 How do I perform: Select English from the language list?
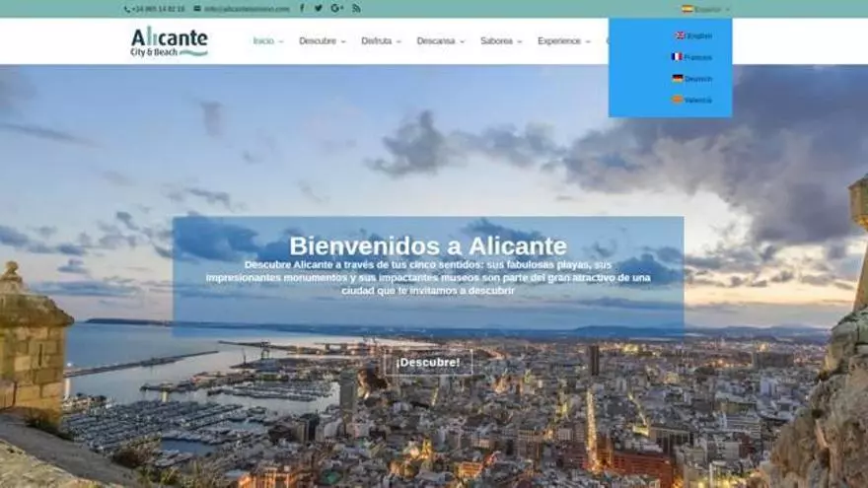pyautogui.click(x=693, y=35)
